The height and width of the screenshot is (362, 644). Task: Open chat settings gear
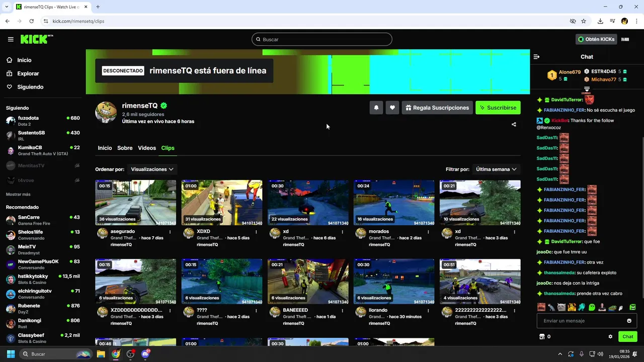(x=610, y=337)
